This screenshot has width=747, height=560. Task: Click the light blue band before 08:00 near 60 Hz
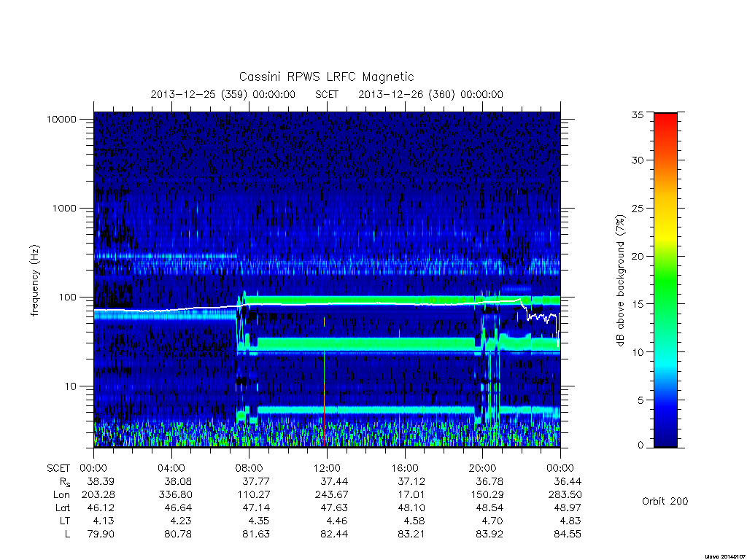point(165,315)
